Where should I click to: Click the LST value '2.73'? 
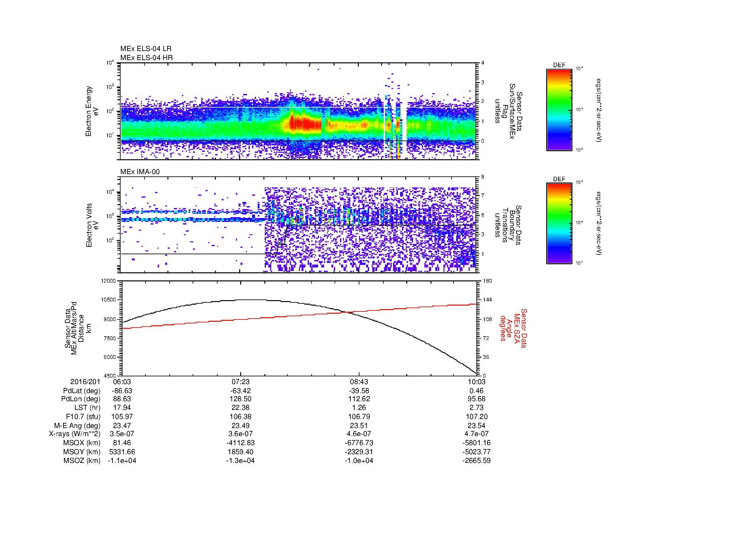point(476,408)
